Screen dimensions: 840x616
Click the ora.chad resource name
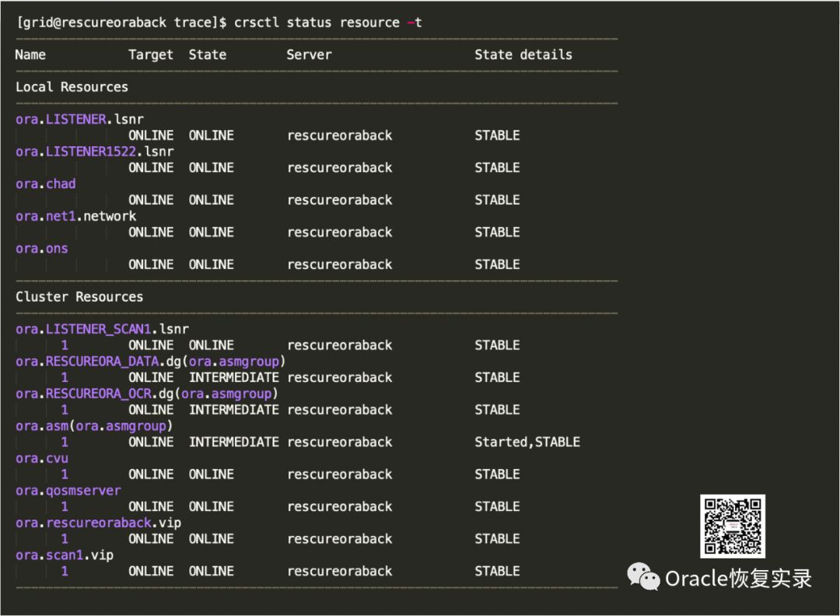[45, 184]
